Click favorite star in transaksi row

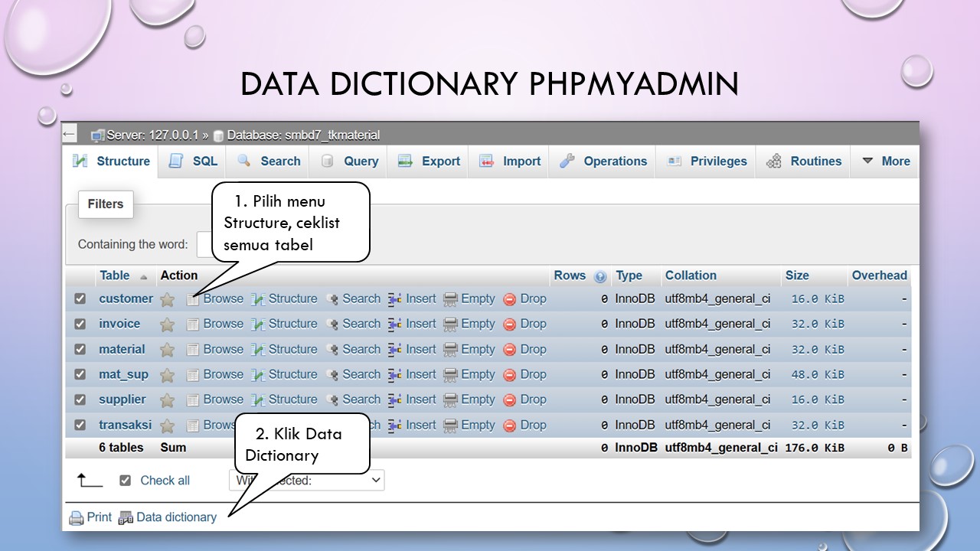click(x=167, y=425)
